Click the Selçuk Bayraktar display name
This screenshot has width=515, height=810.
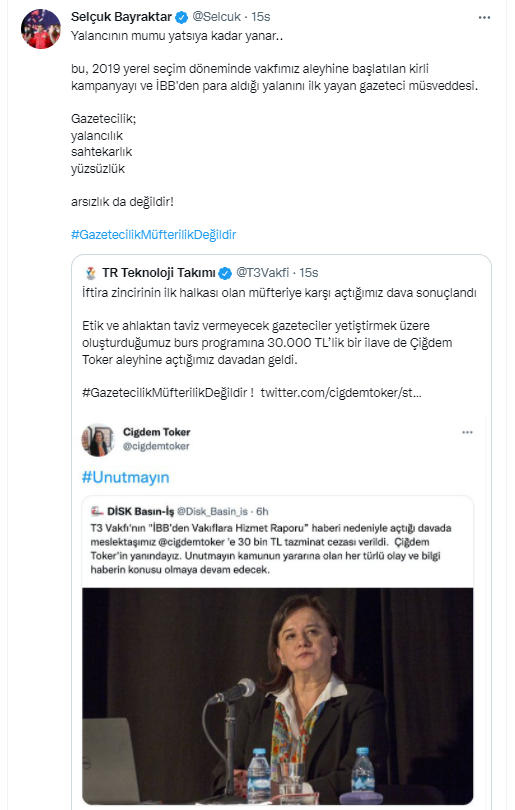[x=121, y=17]
